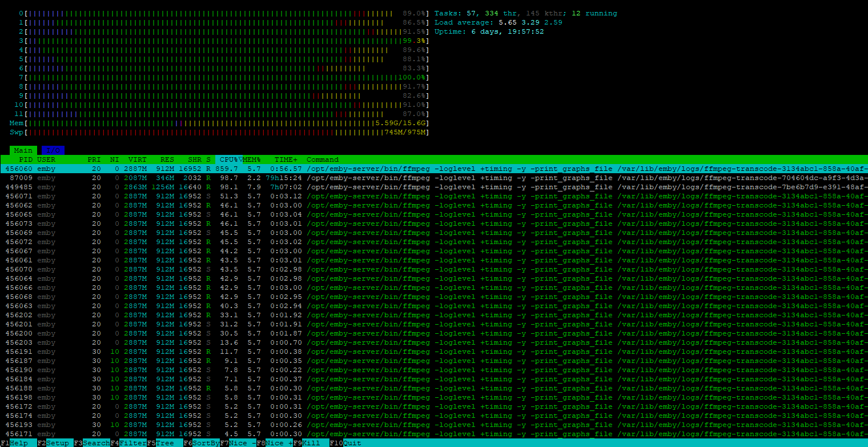
Task: Click the 7h07:02 TIME+ value
Action: (x=286, y=187)
